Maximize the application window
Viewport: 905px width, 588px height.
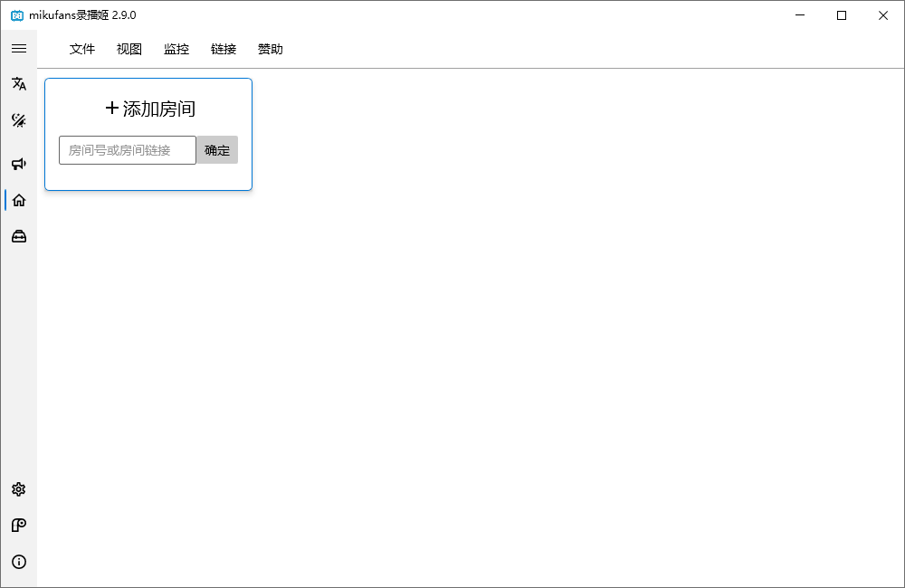point(841,15)
